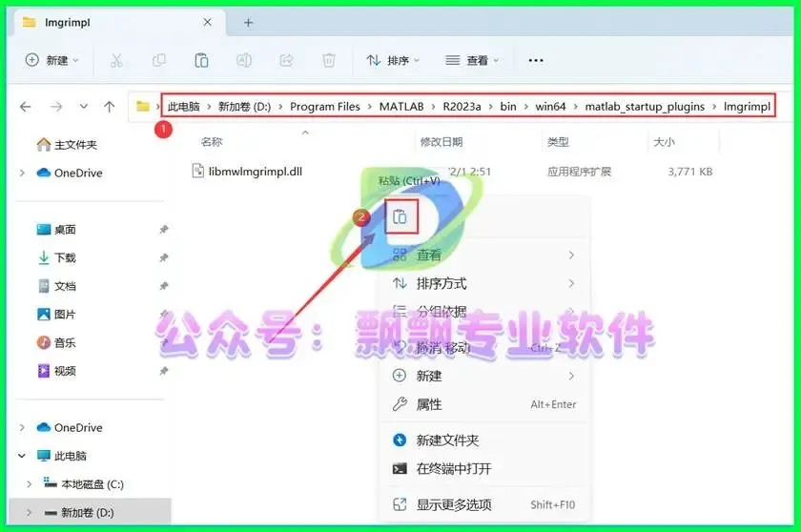The image size is (801, 532).
Task: Close the Imgrimpl tab
Action: pyautogui.click(x=208, y=22)
